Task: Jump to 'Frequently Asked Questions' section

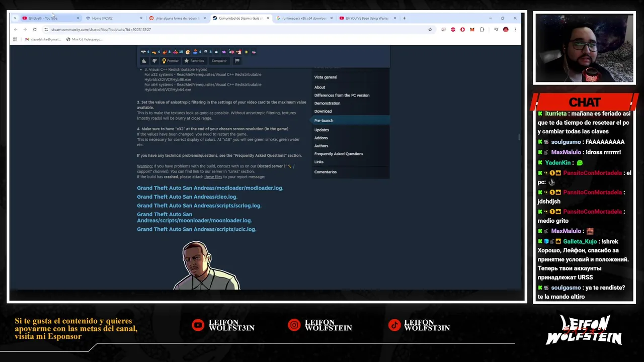Action: tap(339, 154)
